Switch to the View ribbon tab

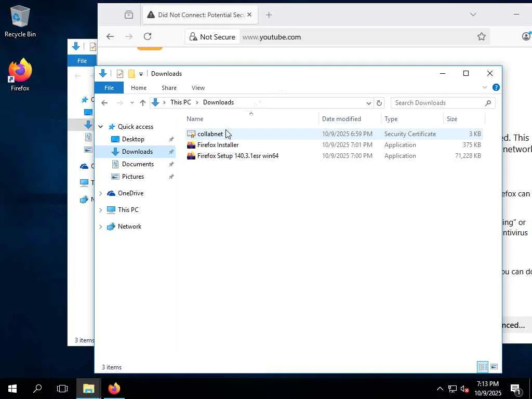pyautogui.click(x=198, y=88)
